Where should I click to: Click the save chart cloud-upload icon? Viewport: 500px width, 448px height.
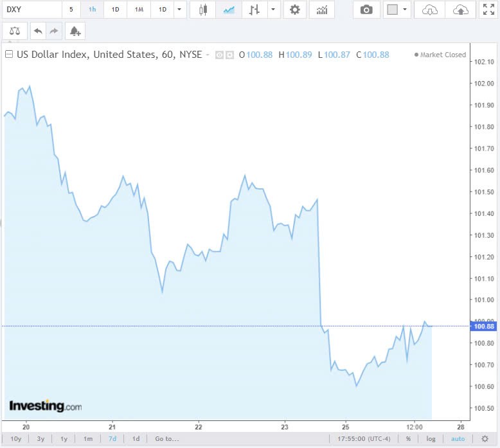tap(460, 10)
